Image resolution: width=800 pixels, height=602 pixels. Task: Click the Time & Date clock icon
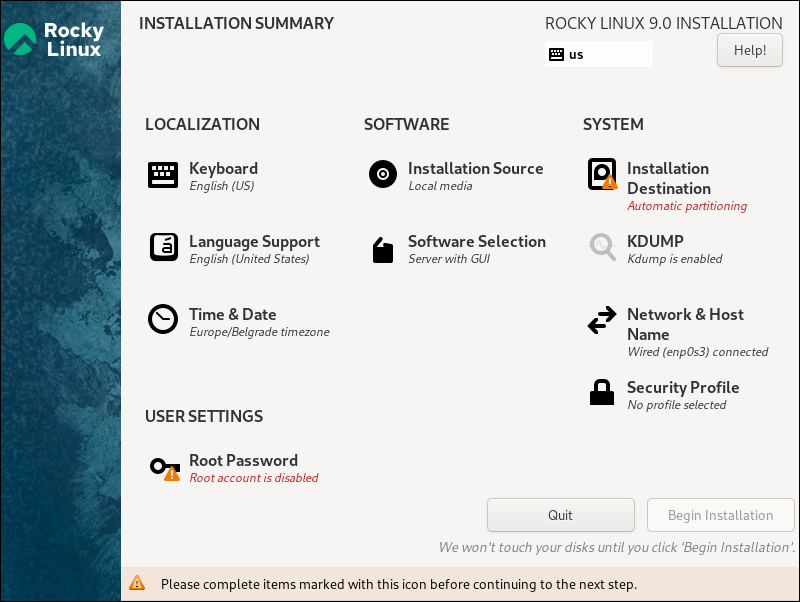[163, 319]
